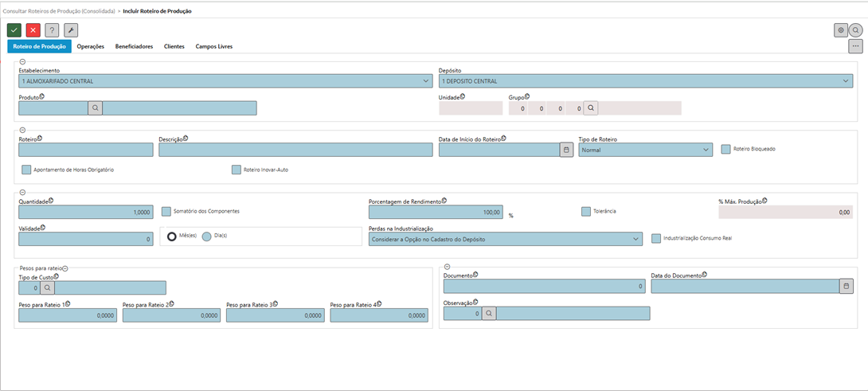Click the Descrição input field
Viewport: 868px width, 391px height.
tap(295, 150)
